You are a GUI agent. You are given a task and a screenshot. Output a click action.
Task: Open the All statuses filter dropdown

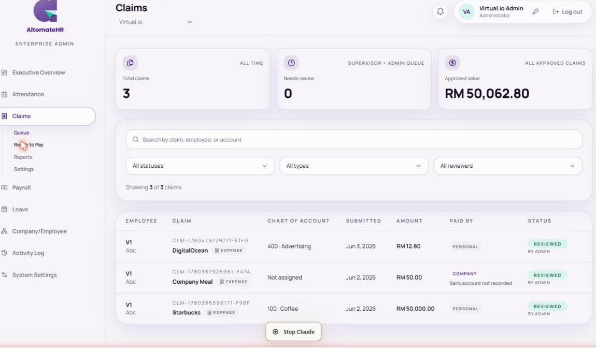coord(200,166)
